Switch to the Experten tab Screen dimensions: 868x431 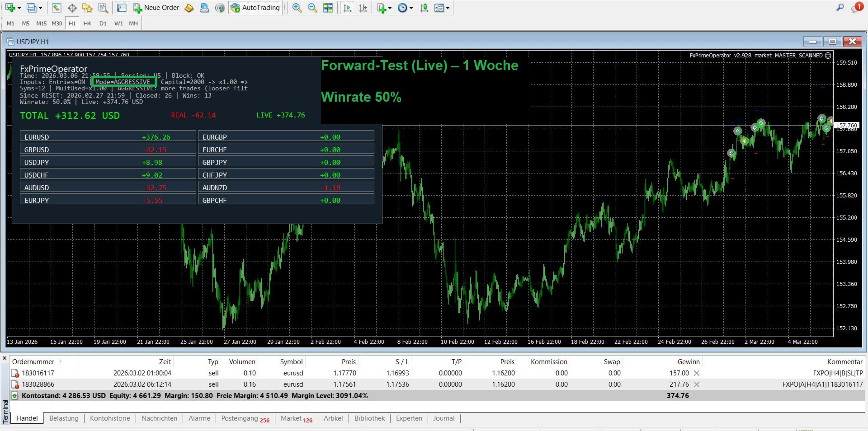[x=409, y=418]
